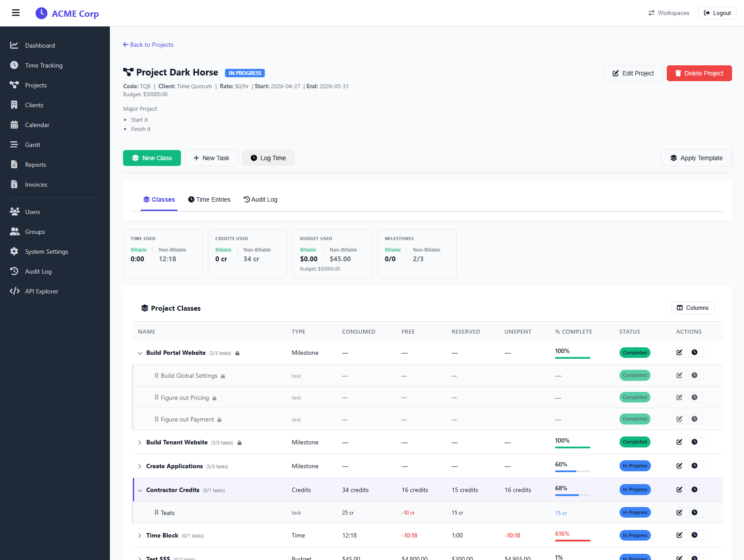Open sidebar Audit Log page
The width and height of the screenshot is (744, 560).
(x=55, y=271)
